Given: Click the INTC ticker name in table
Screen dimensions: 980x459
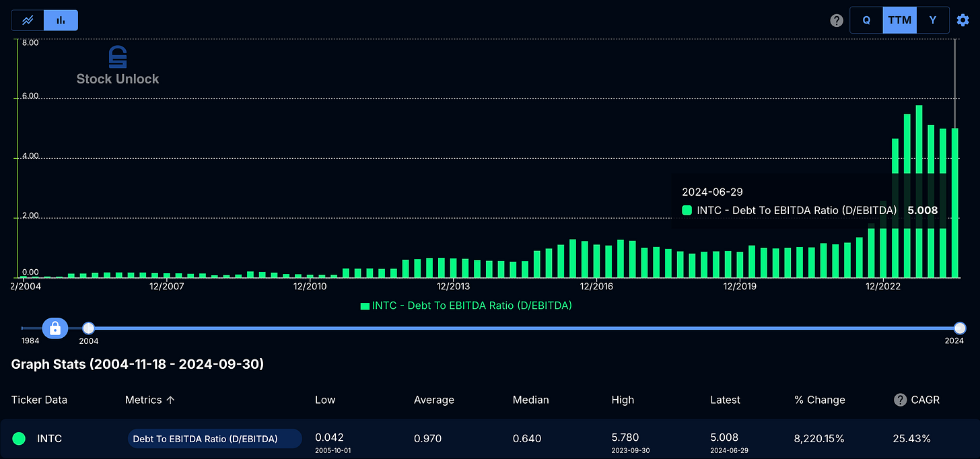Looking at the screenshot, I should point(49,439).
